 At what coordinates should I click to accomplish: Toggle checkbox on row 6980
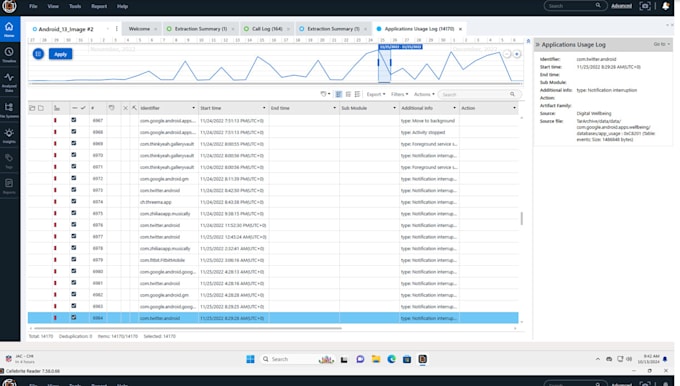tap(74, 271)
